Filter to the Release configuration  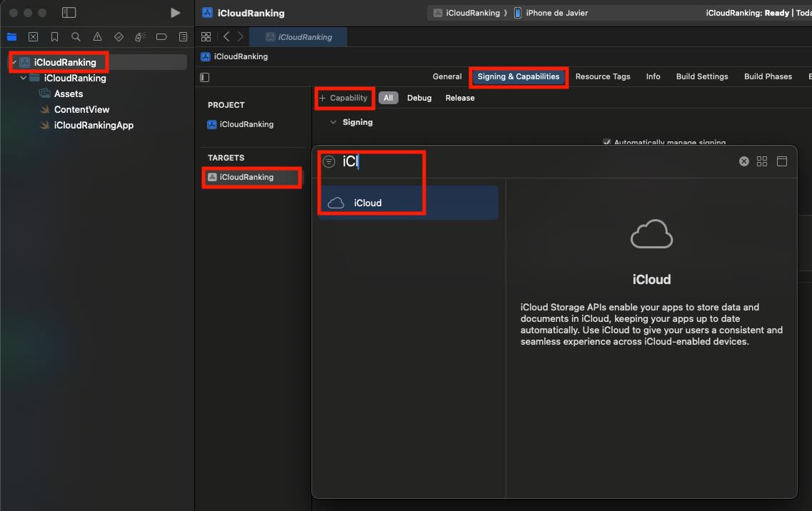(460, 98)
